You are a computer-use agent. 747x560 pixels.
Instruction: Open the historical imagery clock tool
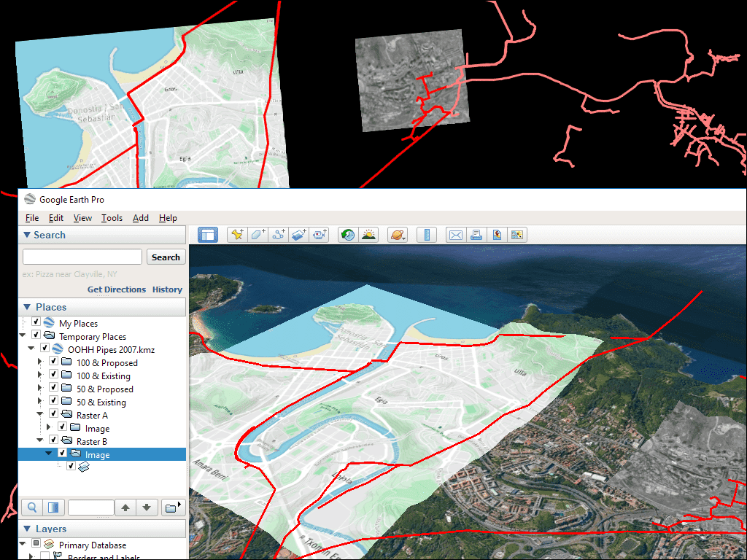coord(349,235)
